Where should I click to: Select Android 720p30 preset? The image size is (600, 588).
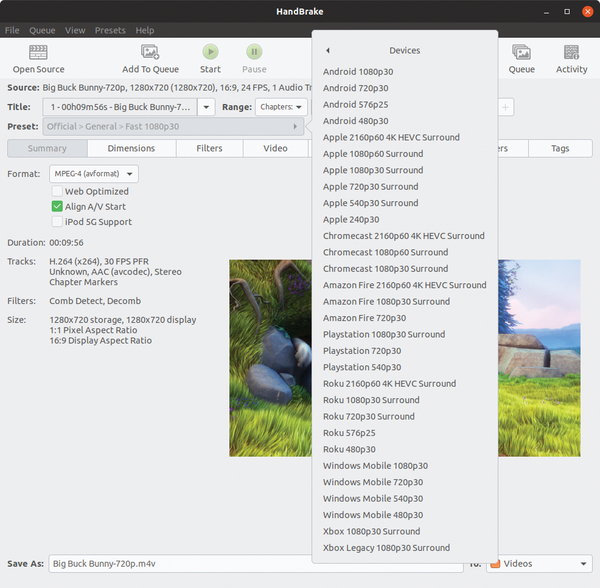pos(405,88)
